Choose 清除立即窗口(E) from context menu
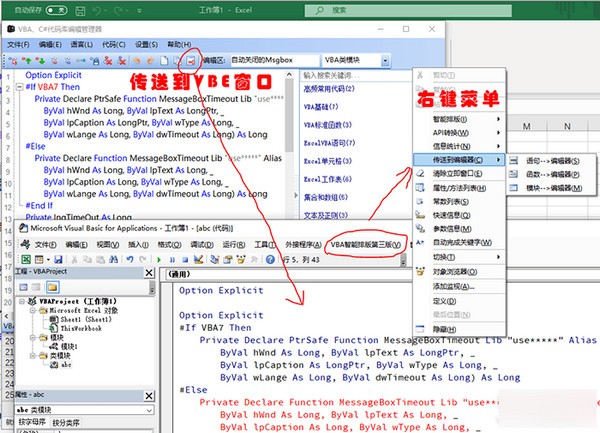Image resolution: width=600 pixels, height=433 pixels. (459, 174)
